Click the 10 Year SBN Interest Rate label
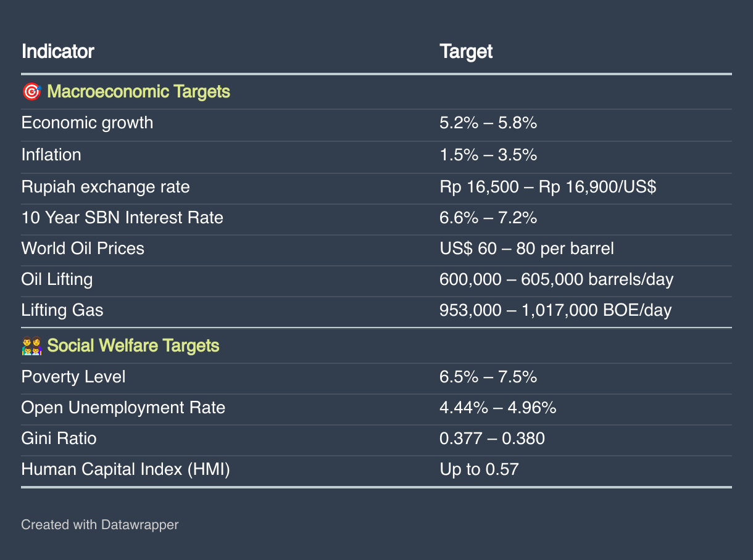753x560 pixels. pos(122,218)
